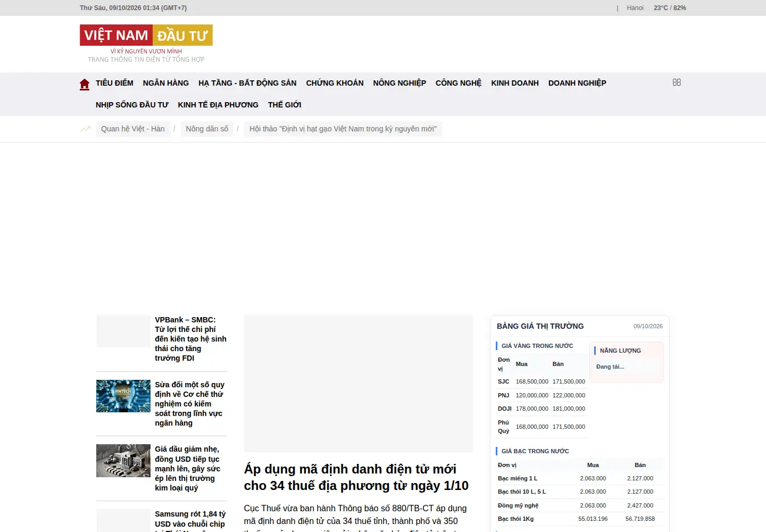Open the DOANH NGHIỆP section
766x532 pixels.
coord(577,83)
